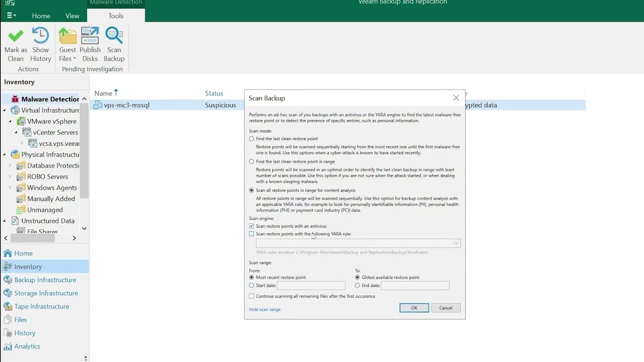Click the vcsa.vps.veeam server icon
Screen dimensions: 644x362
click(33, 143)
